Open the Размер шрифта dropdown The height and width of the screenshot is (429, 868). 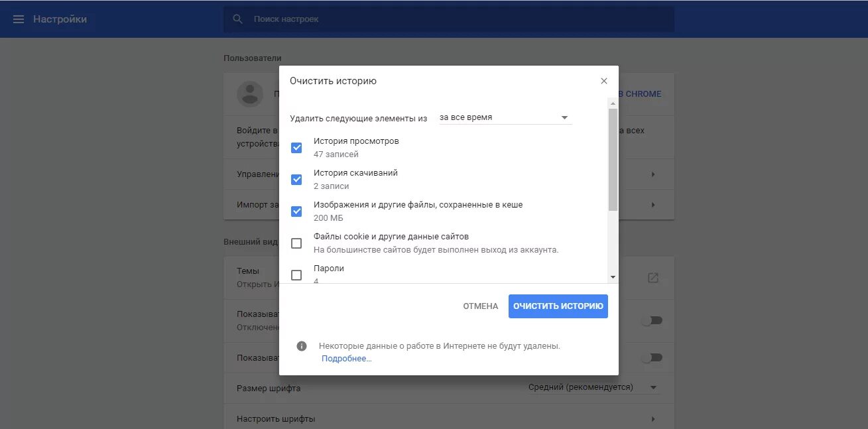pos(593,387)
